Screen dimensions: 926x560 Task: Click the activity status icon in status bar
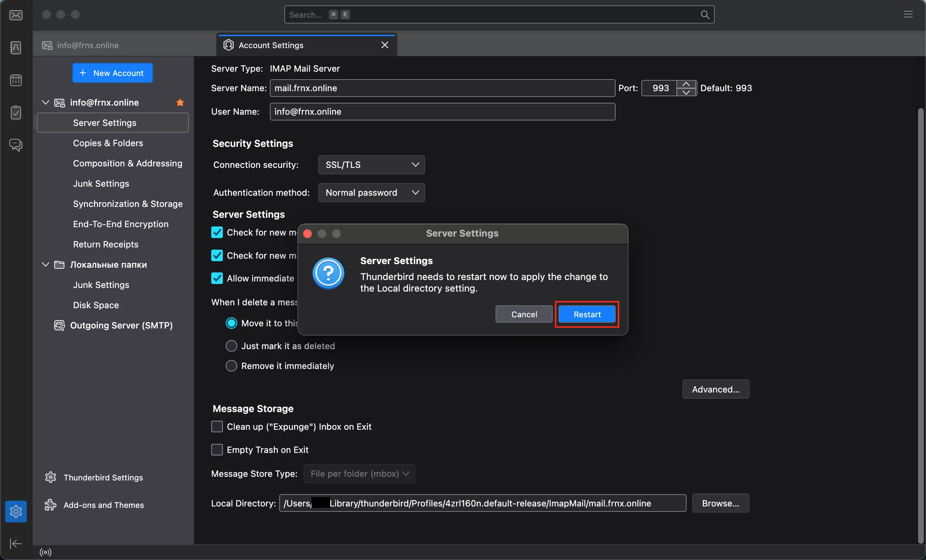coord(46,552)
